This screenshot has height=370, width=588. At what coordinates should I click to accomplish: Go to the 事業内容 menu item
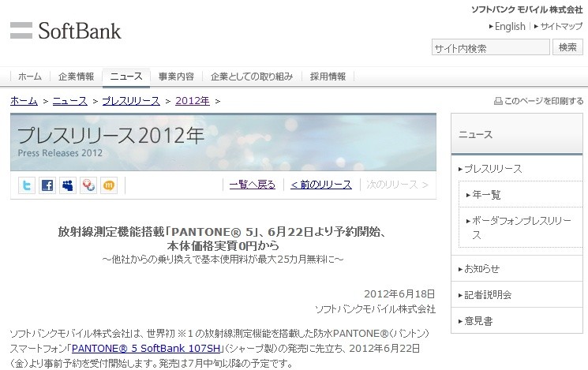point(176,77)
